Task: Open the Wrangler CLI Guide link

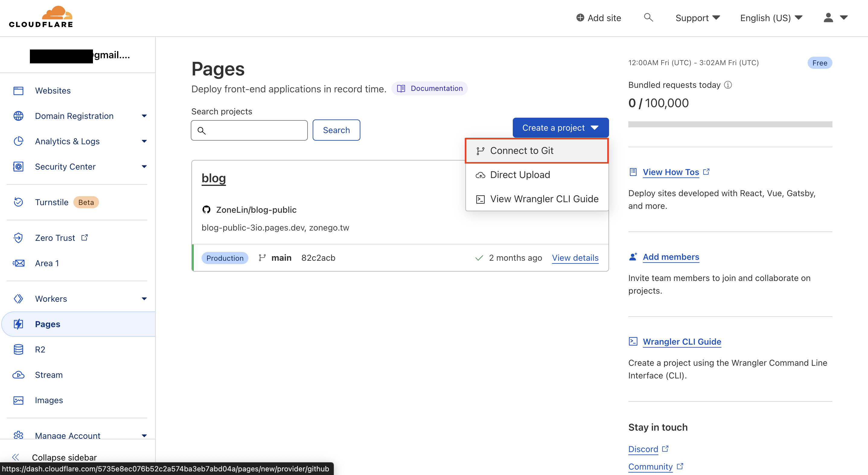Action: coord(682,341)
